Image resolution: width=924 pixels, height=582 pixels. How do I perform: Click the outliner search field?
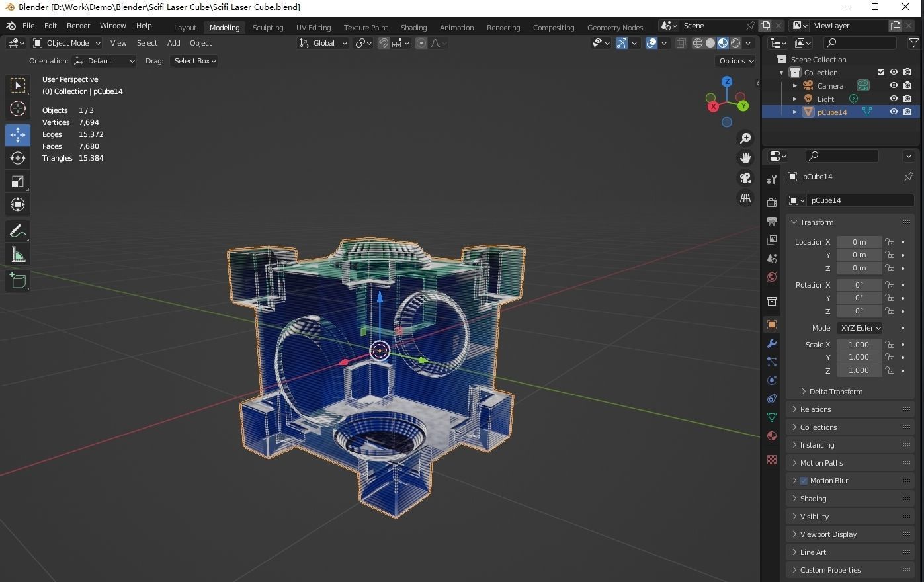point(860,43)
